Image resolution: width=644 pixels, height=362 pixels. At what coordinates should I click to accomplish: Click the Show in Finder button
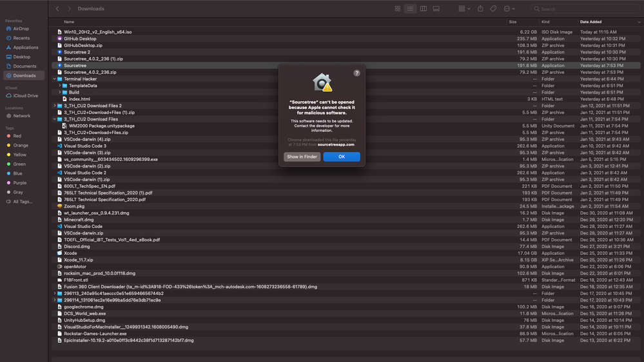302,157
